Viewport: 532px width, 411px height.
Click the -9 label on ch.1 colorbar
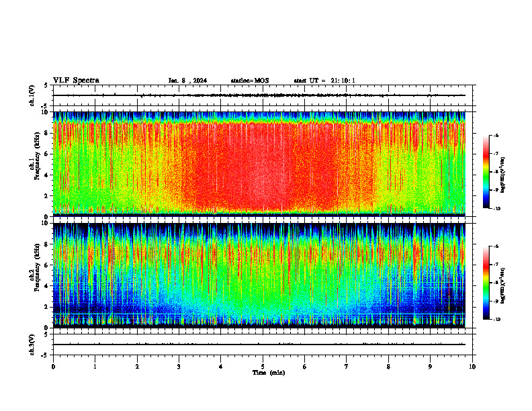click(x=496, y=190)
